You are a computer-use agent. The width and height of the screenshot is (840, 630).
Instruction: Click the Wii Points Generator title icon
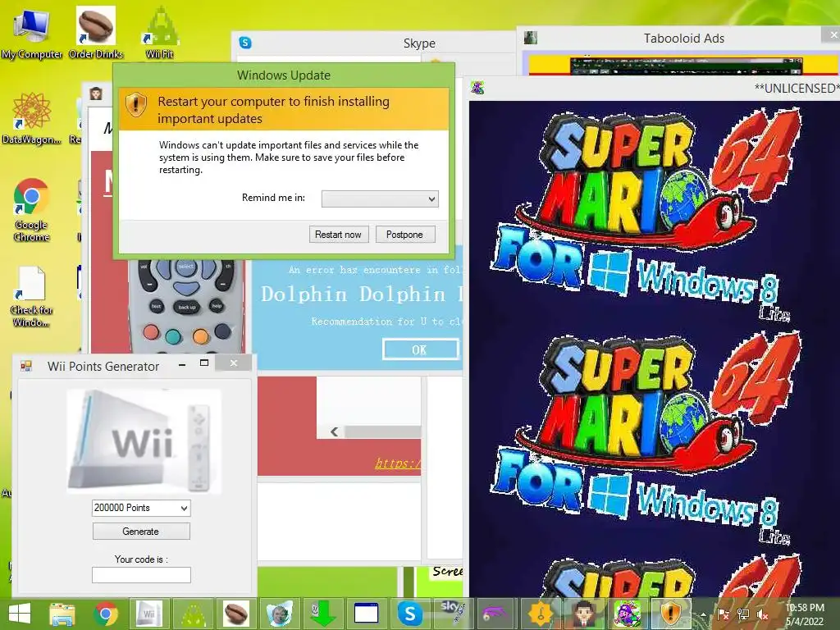(25, 366)
